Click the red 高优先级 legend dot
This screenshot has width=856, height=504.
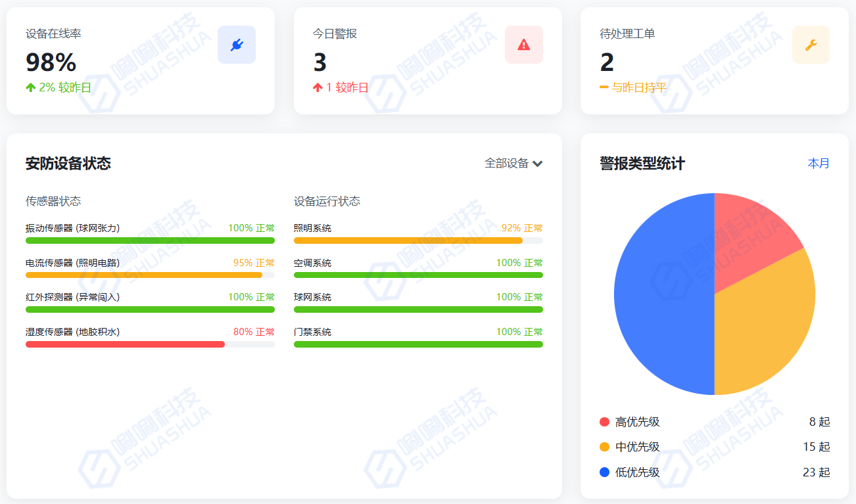605,422
